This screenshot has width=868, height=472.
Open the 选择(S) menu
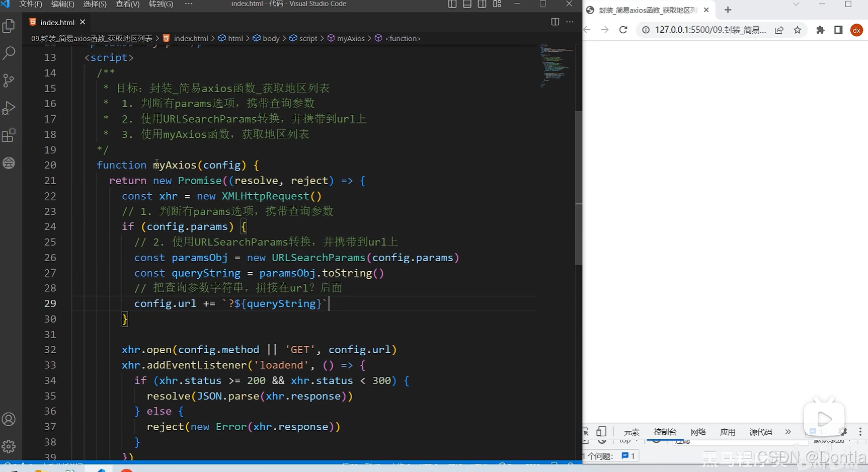(95, 4)
